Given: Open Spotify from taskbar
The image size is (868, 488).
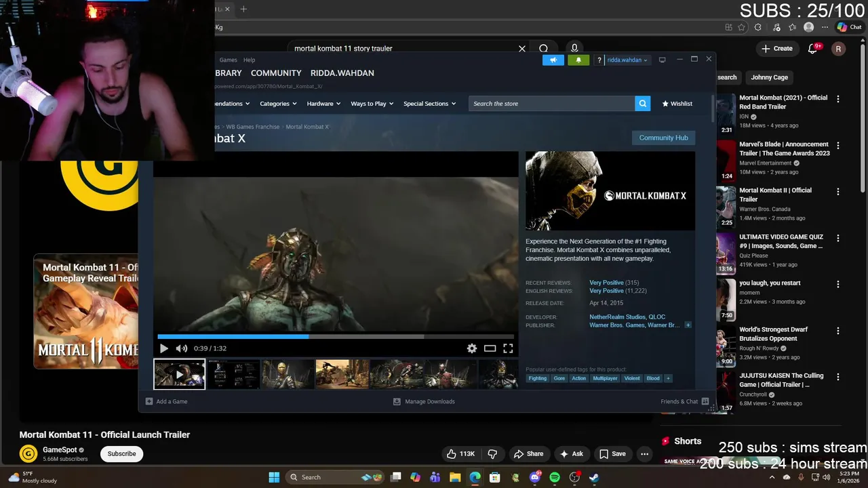Looking at the screenshot, I should pos(555,477).
